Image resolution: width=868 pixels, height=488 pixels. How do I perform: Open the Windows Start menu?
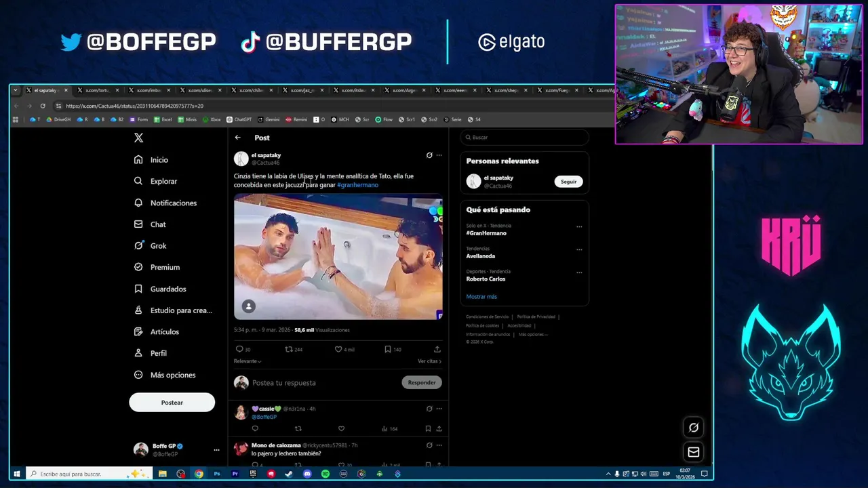point(16,474)
